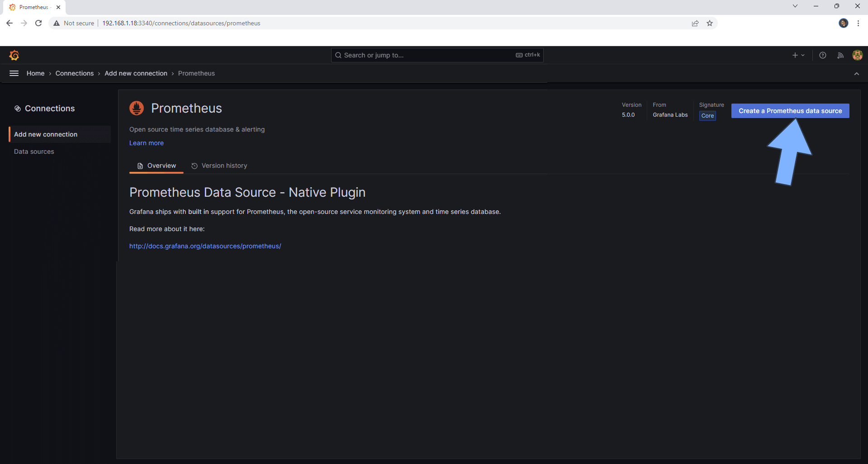The width and height of the screenshot is (868, 464).
Task: Switch to the Version history tab
Action: [x=224, y=166]
